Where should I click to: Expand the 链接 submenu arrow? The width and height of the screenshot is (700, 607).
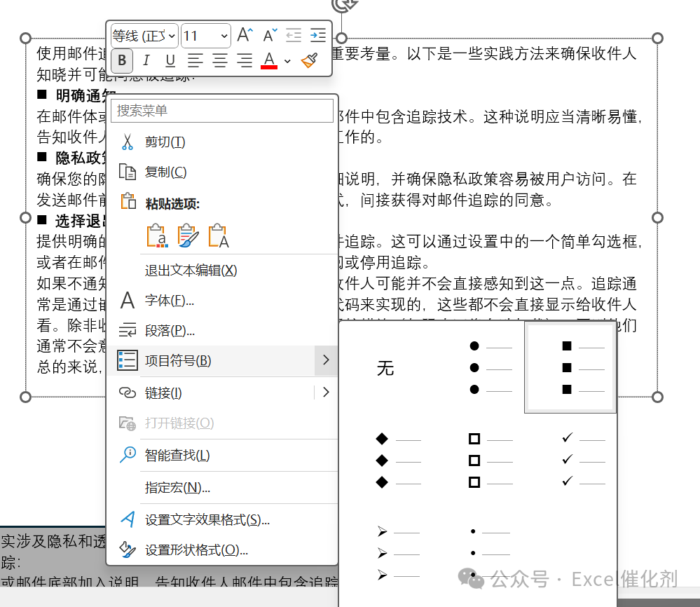(x=326, y=392)
